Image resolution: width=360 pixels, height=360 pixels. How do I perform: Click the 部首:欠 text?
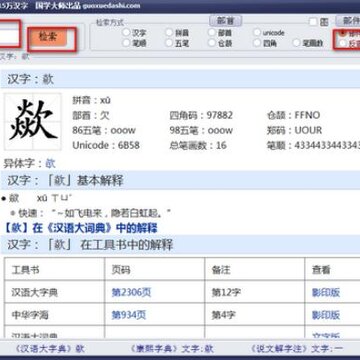tap(91, 115)
